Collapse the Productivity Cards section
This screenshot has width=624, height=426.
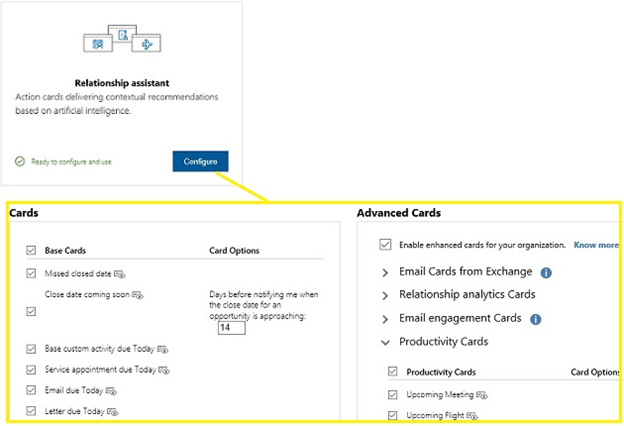pos(386,342)
